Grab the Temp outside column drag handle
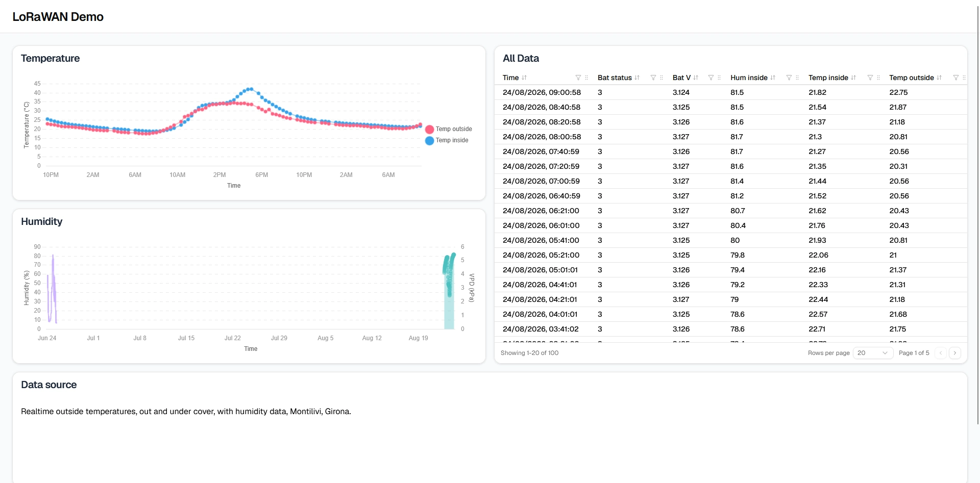 [x=964, y=78]
